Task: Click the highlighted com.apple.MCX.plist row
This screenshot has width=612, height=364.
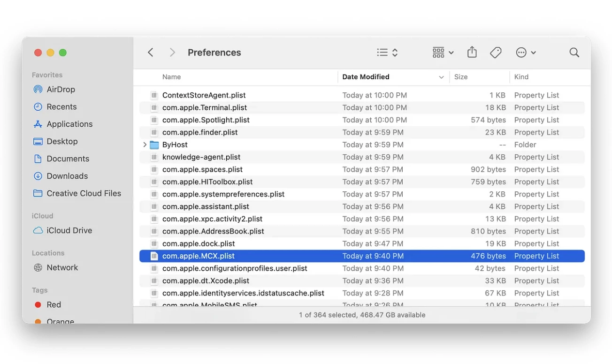Action: coord(362,256)
